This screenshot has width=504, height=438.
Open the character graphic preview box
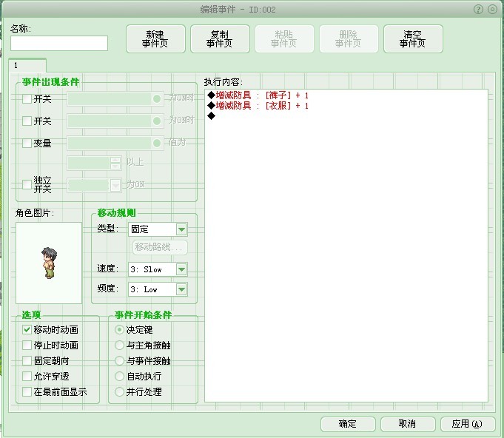click(49, 263)
